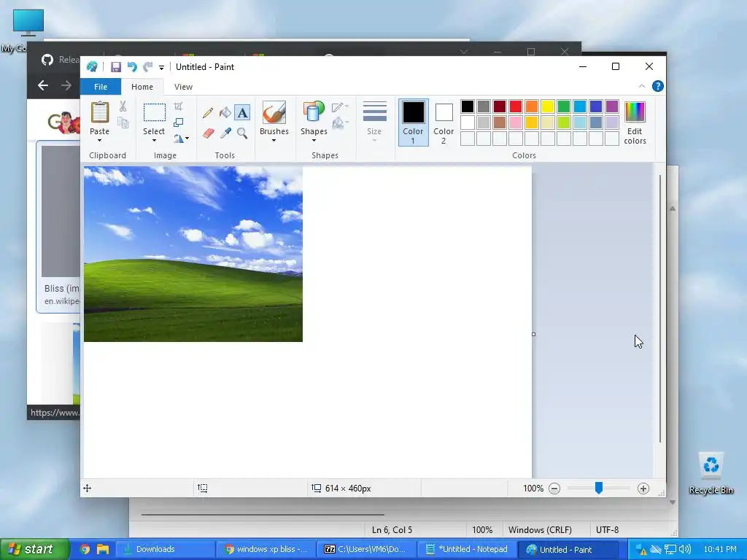Select the Pencil tool in Paint
747x560 pixels.
pyautogui.click(x=208, y=112)
